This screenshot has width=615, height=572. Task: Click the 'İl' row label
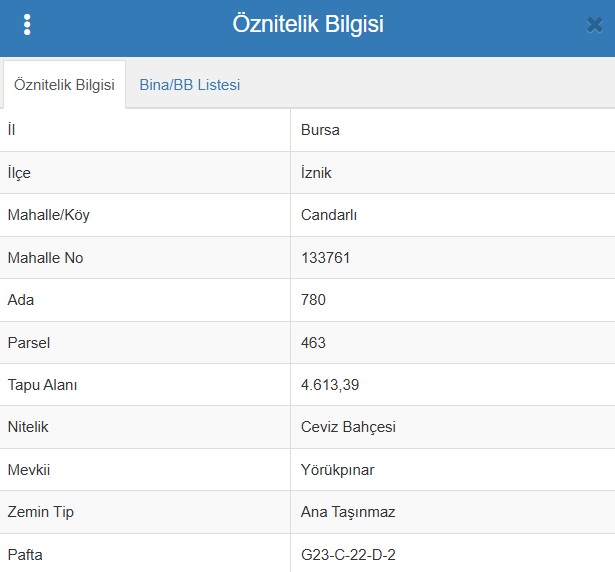coord(11,129)
